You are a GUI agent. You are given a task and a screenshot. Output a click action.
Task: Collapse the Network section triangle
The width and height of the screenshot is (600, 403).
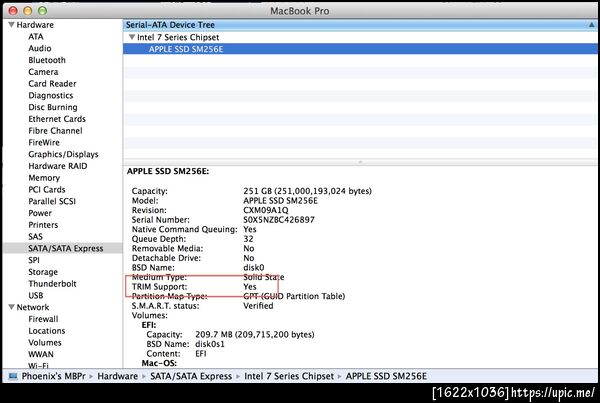coord(11,307)
